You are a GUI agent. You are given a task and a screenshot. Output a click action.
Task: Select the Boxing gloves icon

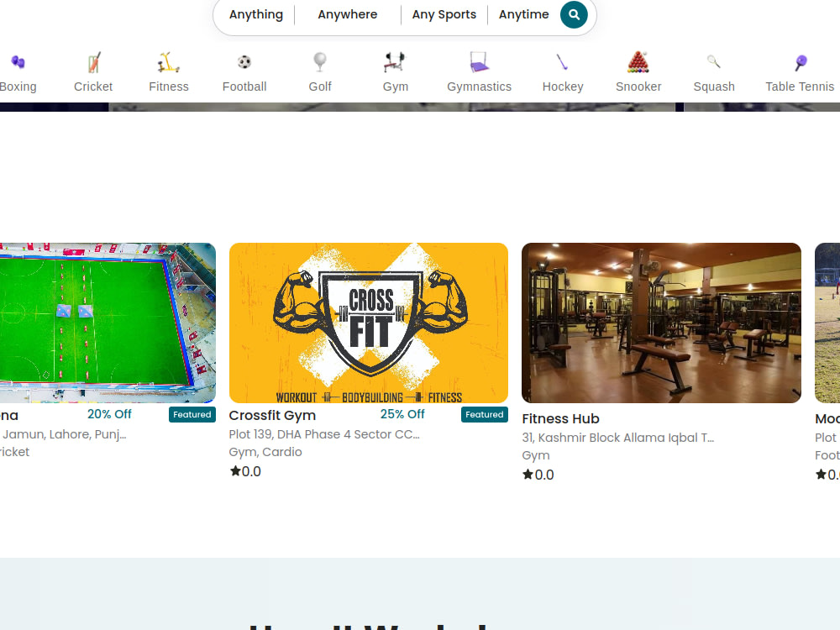pyautogui.click(x=18, y=62)
